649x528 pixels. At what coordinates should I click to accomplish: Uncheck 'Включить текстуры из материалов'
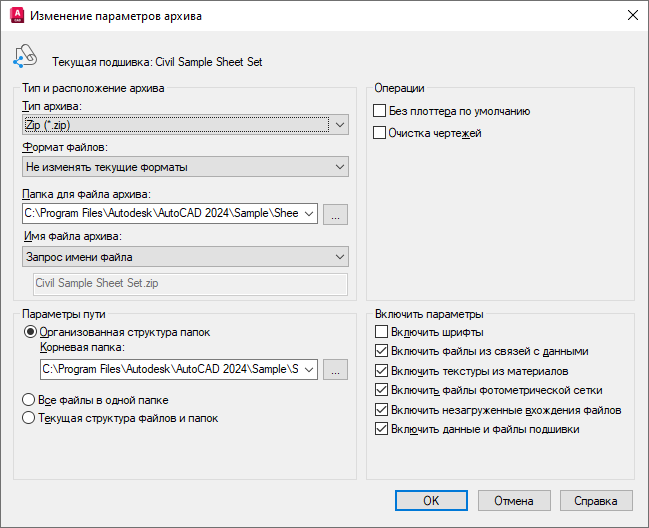pos(380,371)
